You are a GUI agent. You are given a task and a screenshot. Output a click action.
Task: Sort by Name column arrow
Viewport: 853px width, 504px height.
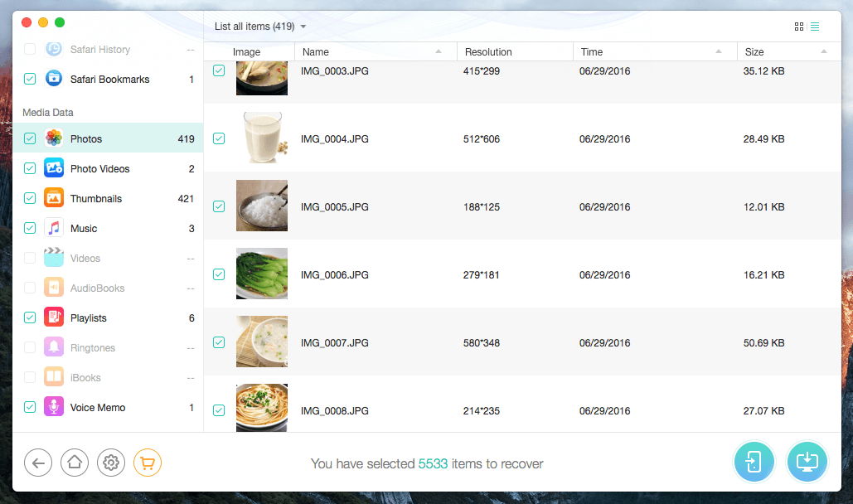[x=439, y=51]
